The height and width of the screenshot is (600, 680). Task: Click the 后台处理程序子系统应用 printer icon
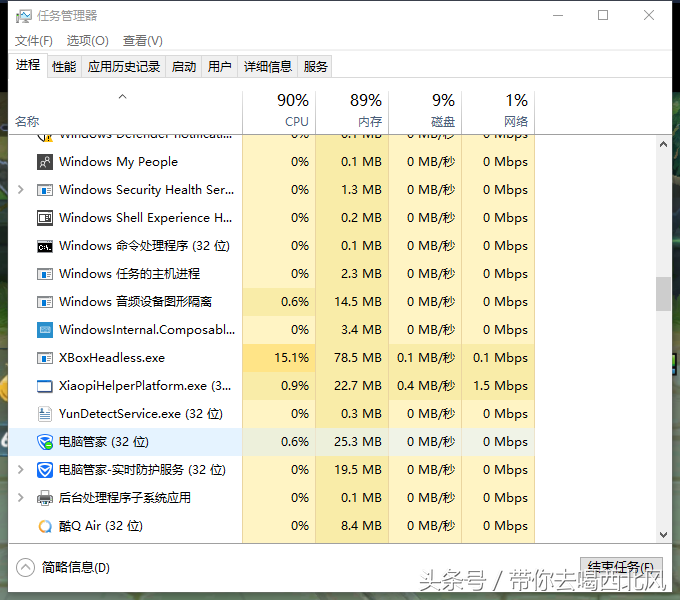point(45,498)
